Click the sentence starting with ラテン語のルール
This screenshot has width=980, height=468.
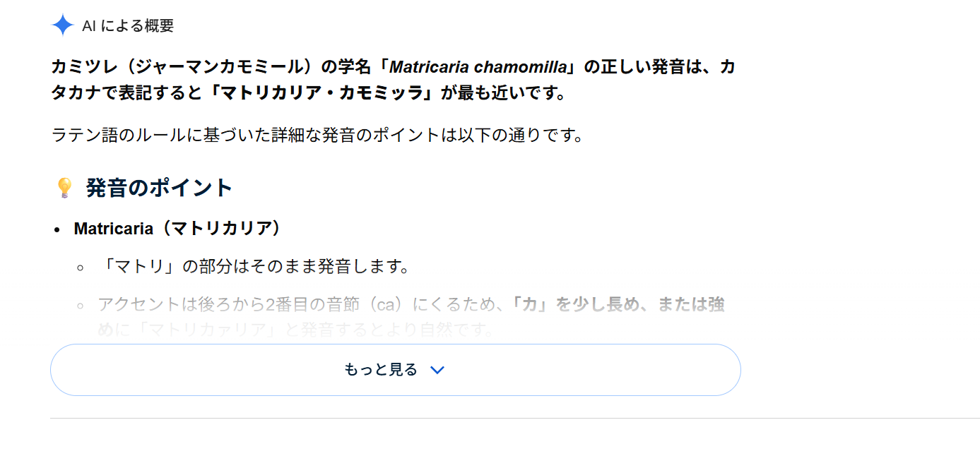[x=318, y=135]
